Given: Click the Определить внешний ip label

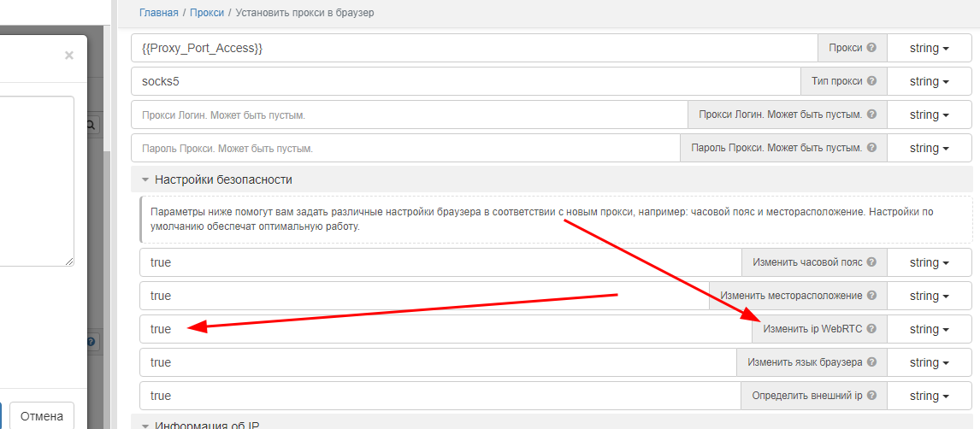Looking at the screenshot, I should pos(807,396).
